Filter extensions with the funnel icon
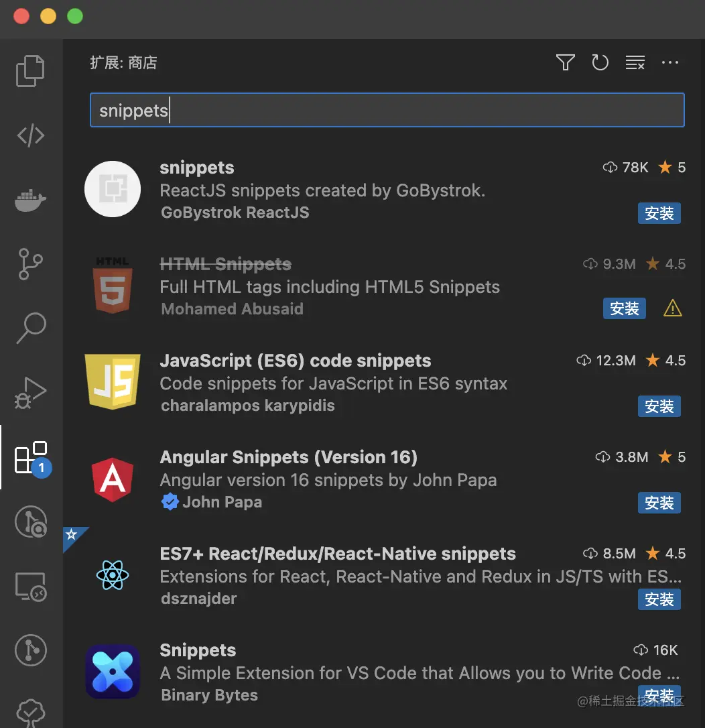The width and height of the screenshot is (705, 728). [x=566, y=62]
